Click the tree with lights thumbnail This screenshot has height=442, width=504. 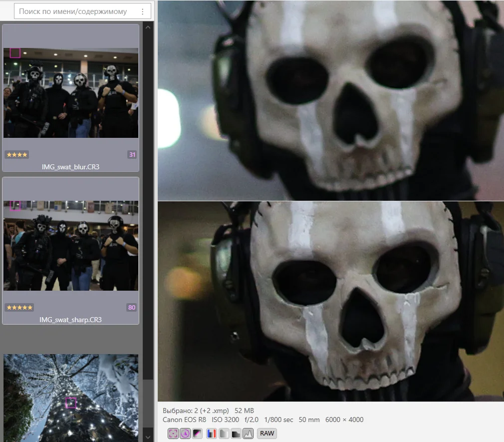[x=71, y=398]
